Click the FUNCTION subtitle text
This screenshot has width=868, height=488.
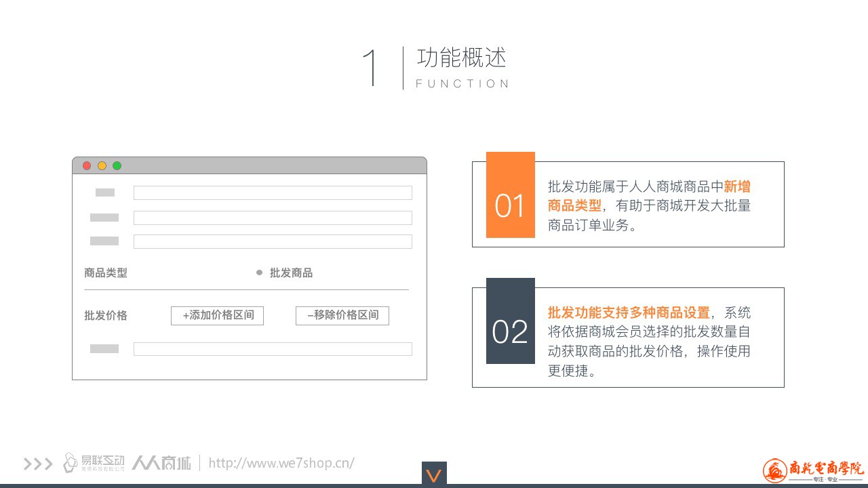tap(462, 83)
